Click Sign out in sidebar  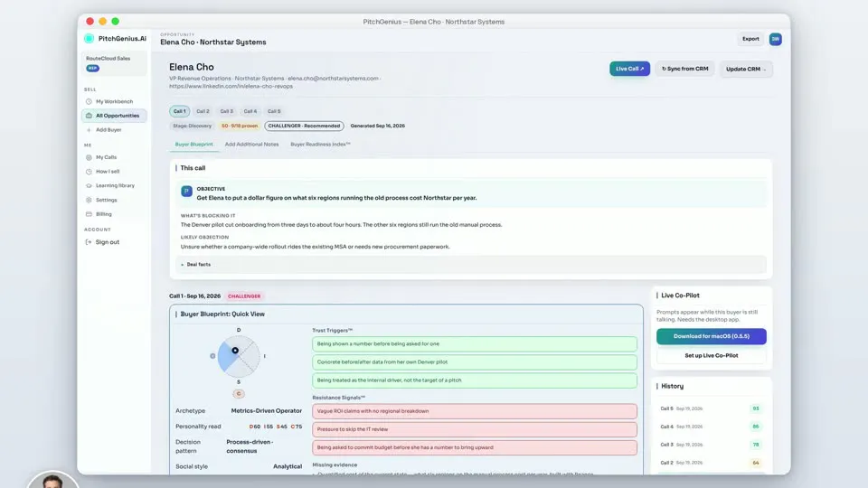coord(114,242)
